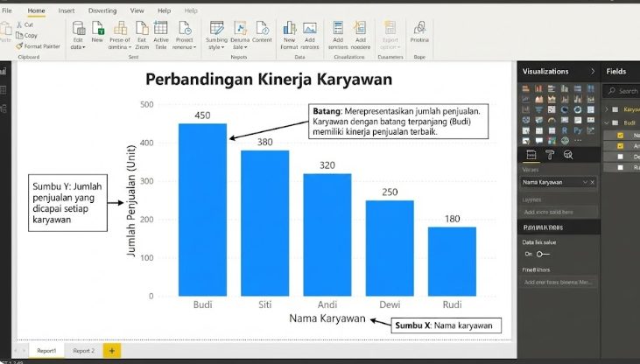This screenshot has height=364, width=640.
Task: Click the Format Painter tool
Action: pyautogui.click(x=37, y=45)
